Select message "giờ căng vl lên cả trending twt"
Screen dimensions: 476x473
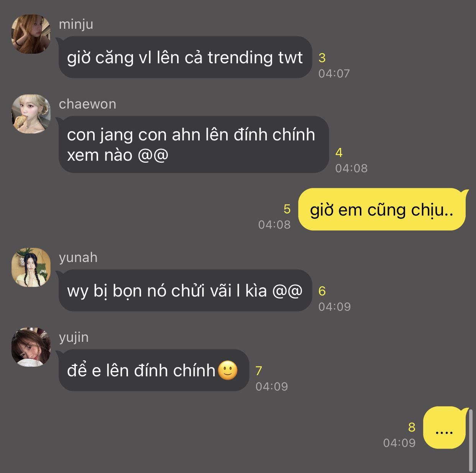185,57
